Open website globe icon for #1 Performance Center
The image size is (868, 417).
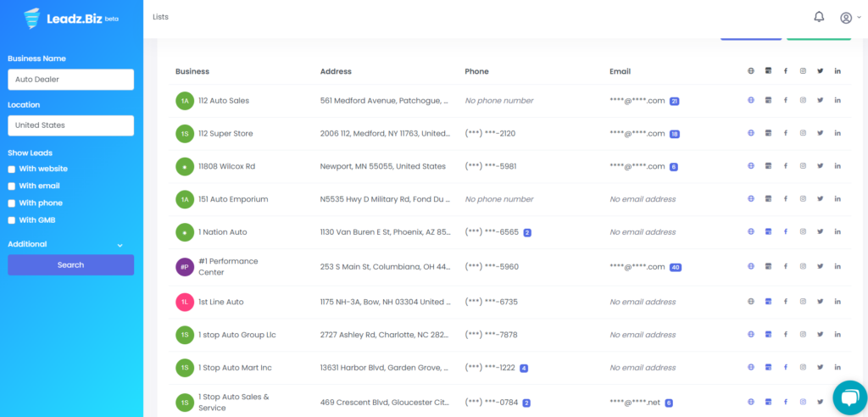coord(751,266)
